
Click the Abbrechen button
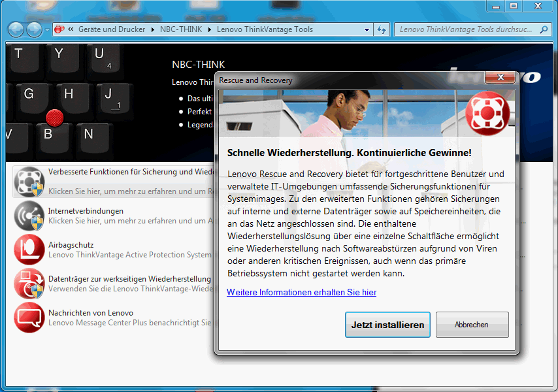472,325
